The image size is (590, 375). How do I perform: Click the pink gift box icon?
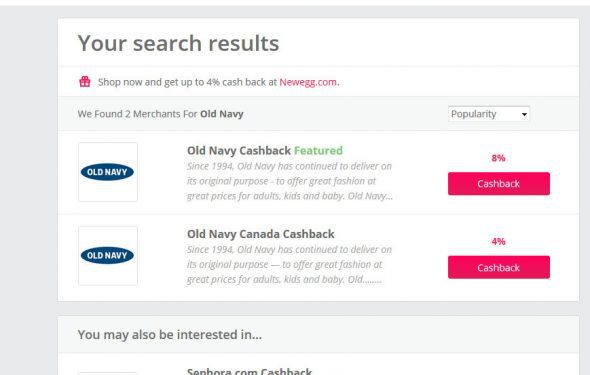point(85,82)
